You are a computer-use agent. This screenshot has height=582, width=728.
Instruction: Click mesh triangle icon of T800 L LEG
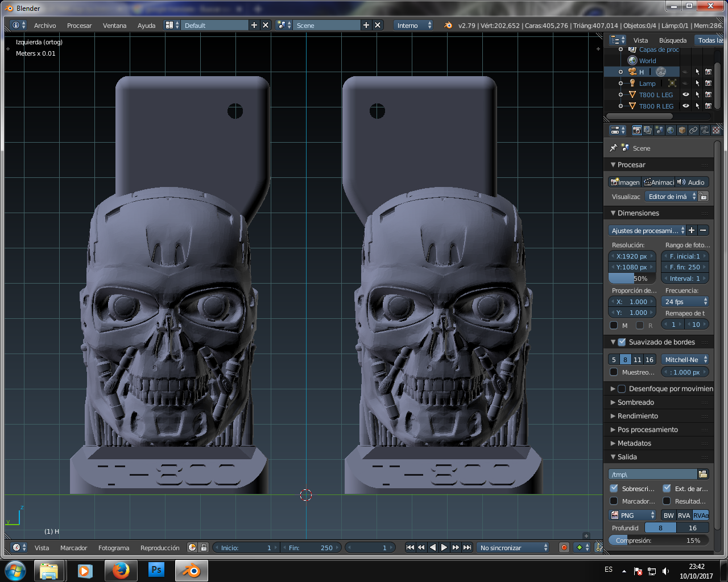click(x=632, y=94)
